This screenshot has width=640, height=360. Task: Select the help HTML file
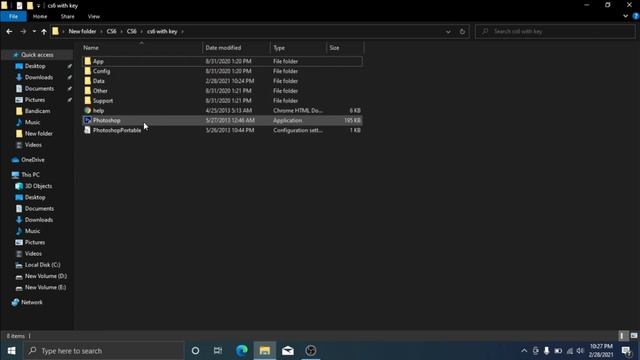[x=222, y=110]
